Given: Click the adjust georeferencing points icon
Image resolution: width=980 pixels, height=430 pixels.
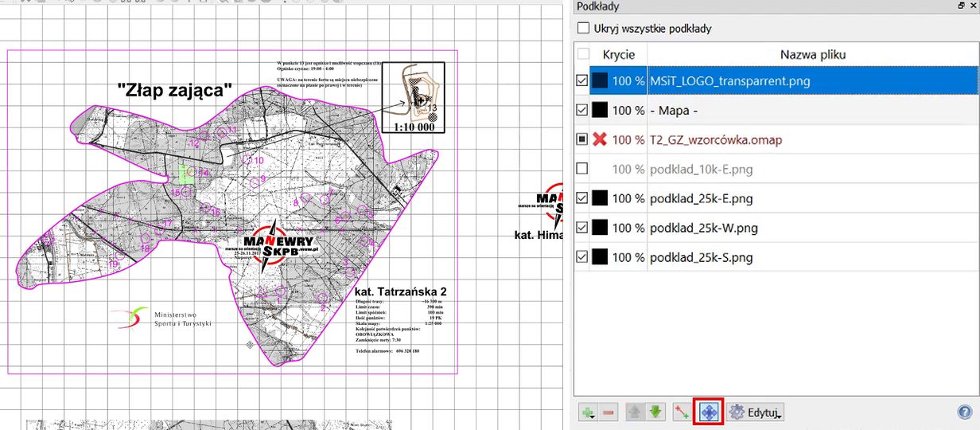Looking at the screenshot, I should (x=680, y=412).
